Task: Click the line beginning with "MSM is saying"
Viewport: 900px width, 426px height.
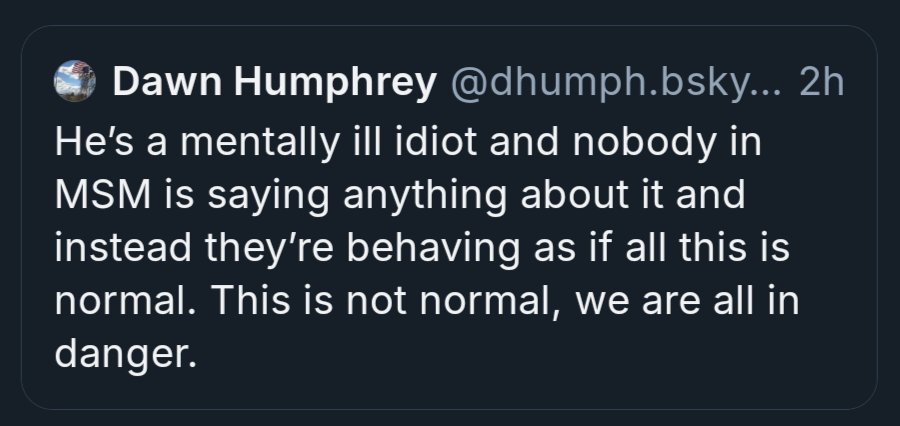Action: coord(399,194)
